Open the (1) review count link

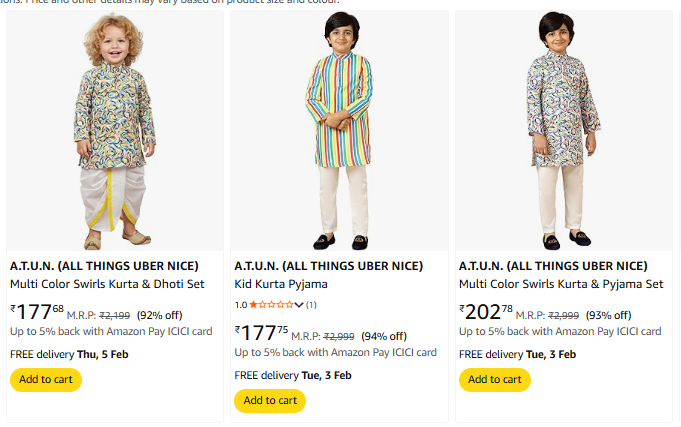click(x=311, y=304)
